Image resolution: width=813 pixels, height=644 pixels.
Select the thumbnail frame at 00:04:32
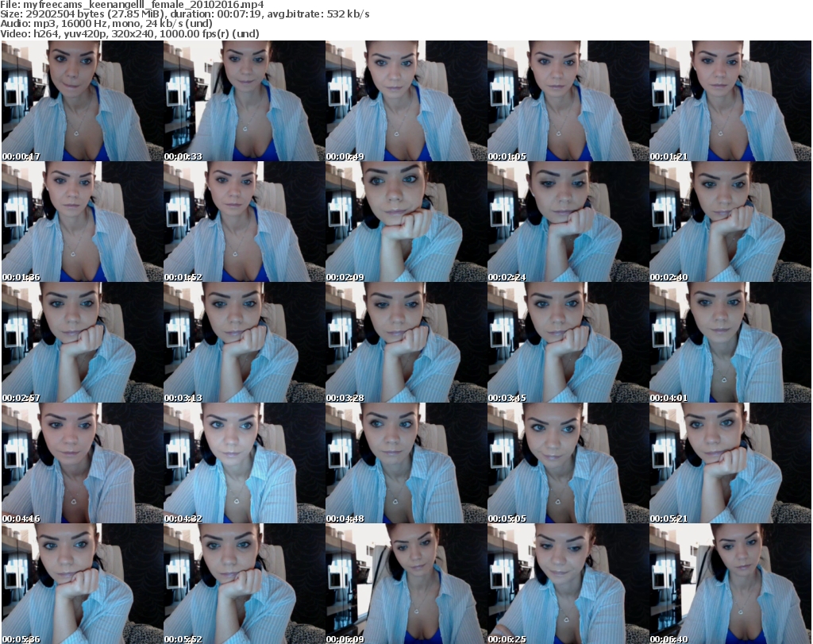click(x=245, y=463)
